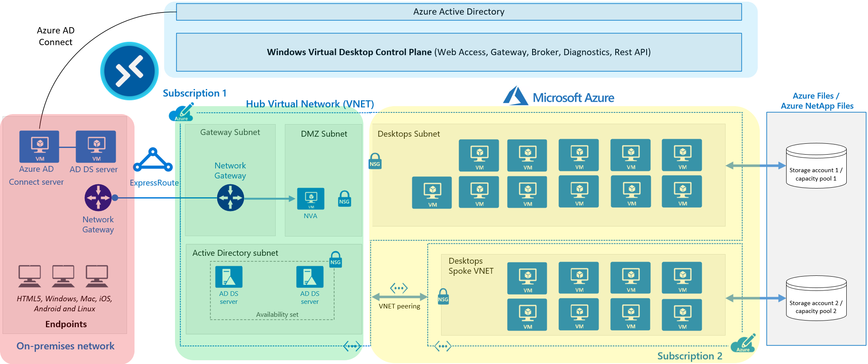Click the DMZ Subnet label

[x=324, y=134]
